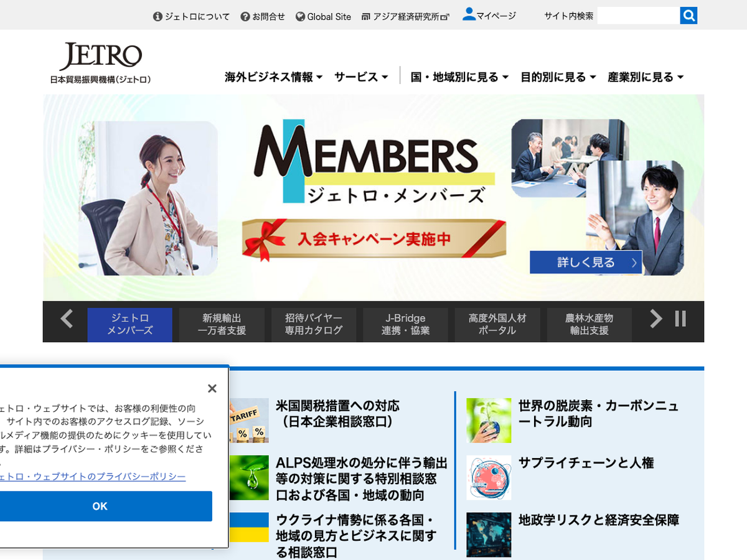This screenshot has height=560, width=747.
Task: Advance to next carousel slide arrow
Action: click(x=656, y=319)
